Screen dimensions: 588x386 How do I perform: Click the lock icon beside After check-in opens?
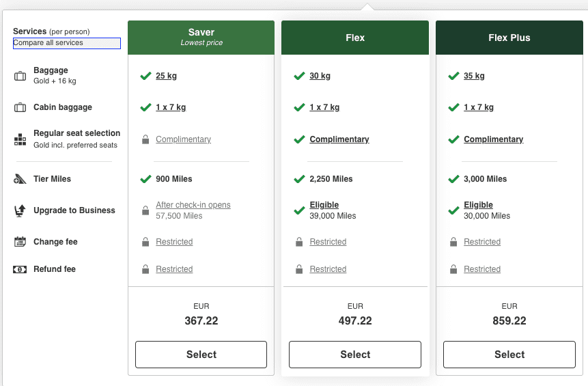[145, 210]
